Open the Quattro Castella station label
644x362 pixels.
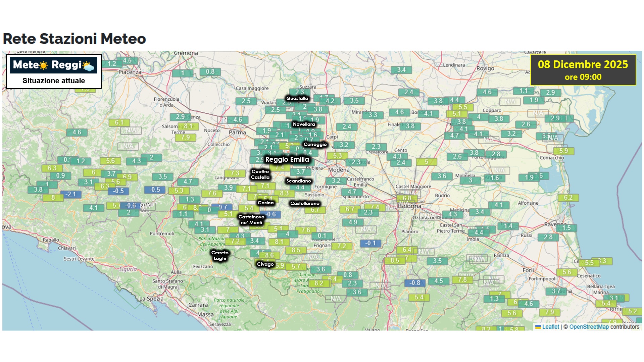(x=260, y=174)
